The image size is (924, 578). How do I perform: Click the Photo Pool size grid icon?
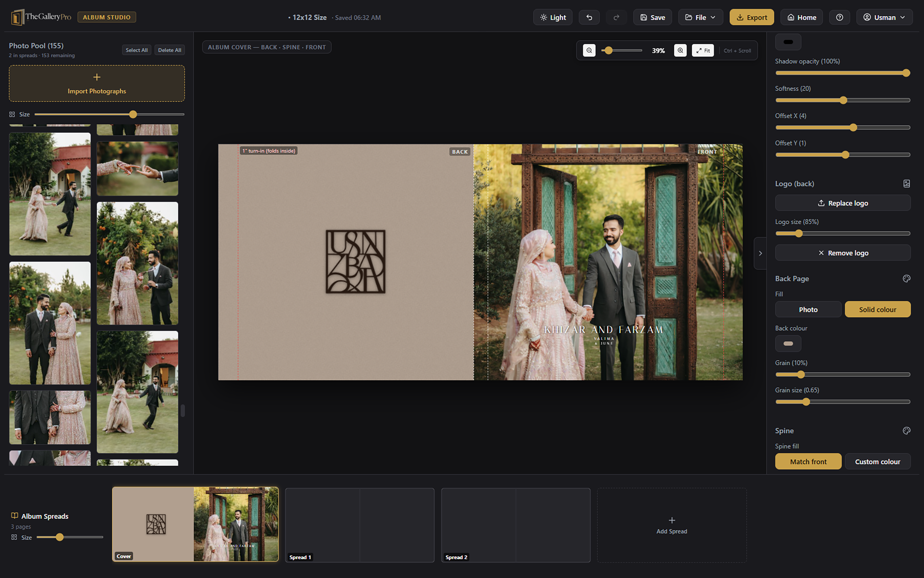[x=12, y=114]
